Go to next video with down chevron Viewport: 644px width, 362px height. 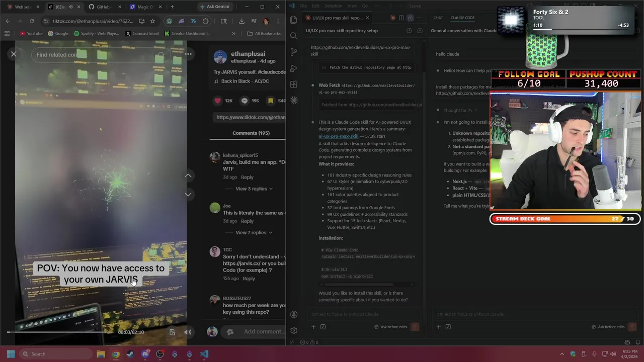point(188,194)
